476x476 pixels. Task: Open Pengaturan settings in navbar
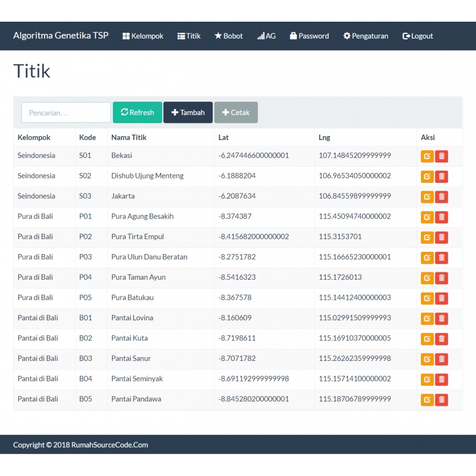click(365, 36)
